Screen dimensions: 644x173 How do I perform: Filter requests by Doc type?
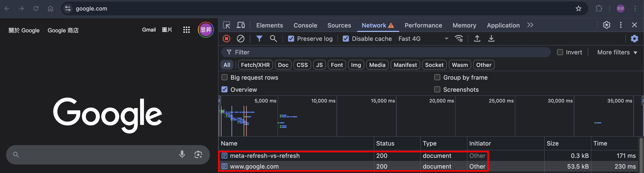[283, 65]
